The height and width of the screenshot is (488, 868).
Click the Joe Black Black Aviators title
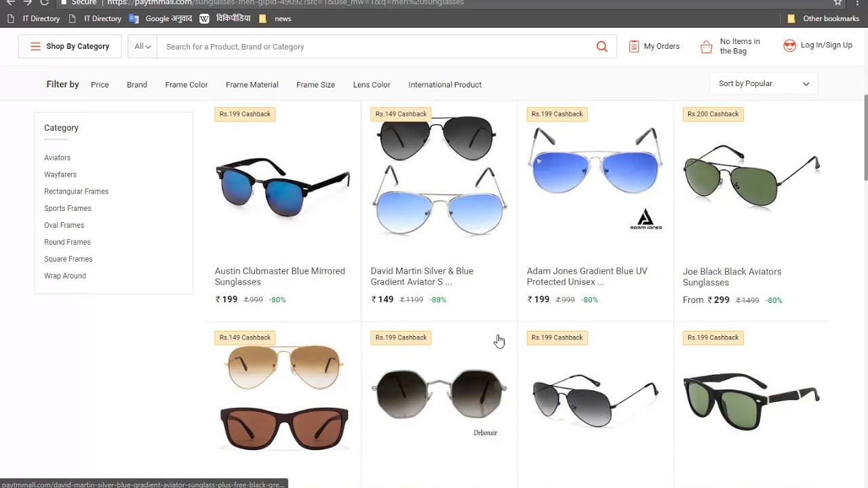point(732,277)
